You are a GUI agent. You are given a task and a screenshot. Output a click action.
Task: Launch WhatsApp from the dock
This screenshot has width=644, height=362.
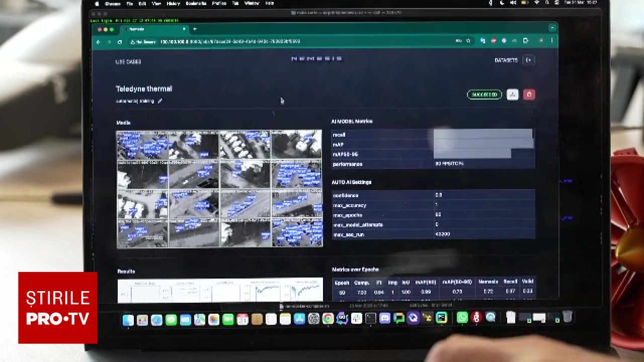(x=462, y=318)
